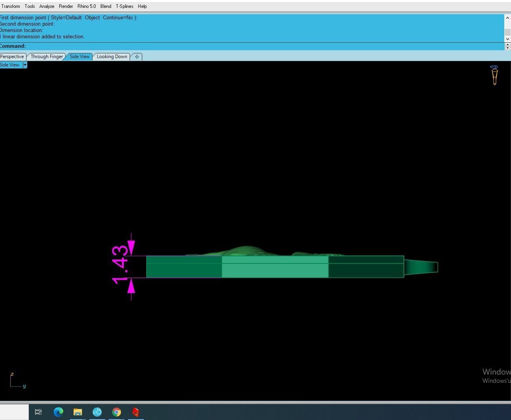Click the ring view orientation icon
Image resolution: width=511 pixels, height=420 pixels.
click(x=494, y=75)
